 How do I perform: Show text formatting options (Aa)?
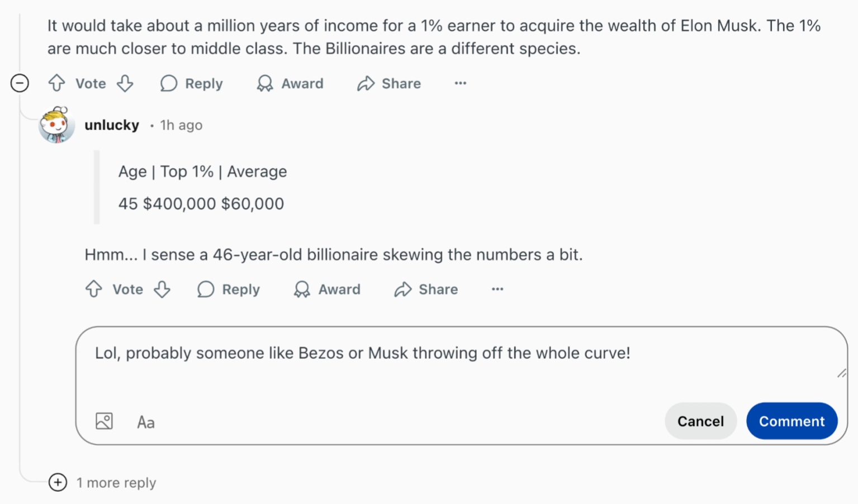click(146, 422)
